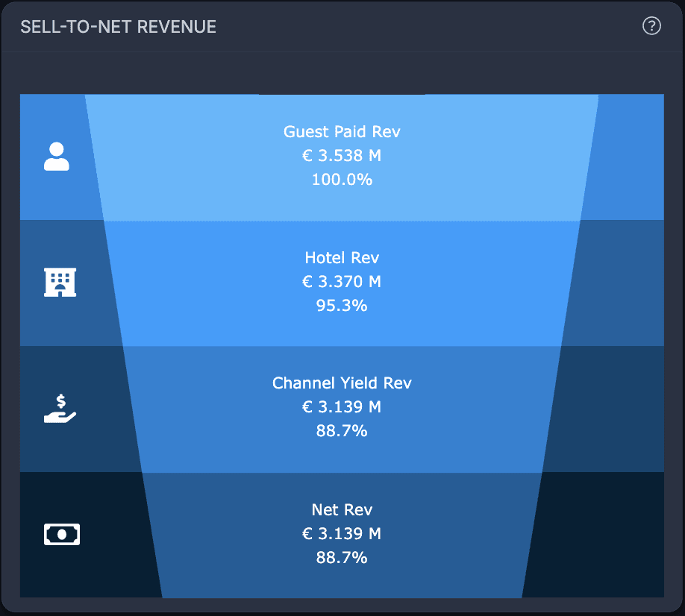Click the 95.3% percentage text

point(342,306)
